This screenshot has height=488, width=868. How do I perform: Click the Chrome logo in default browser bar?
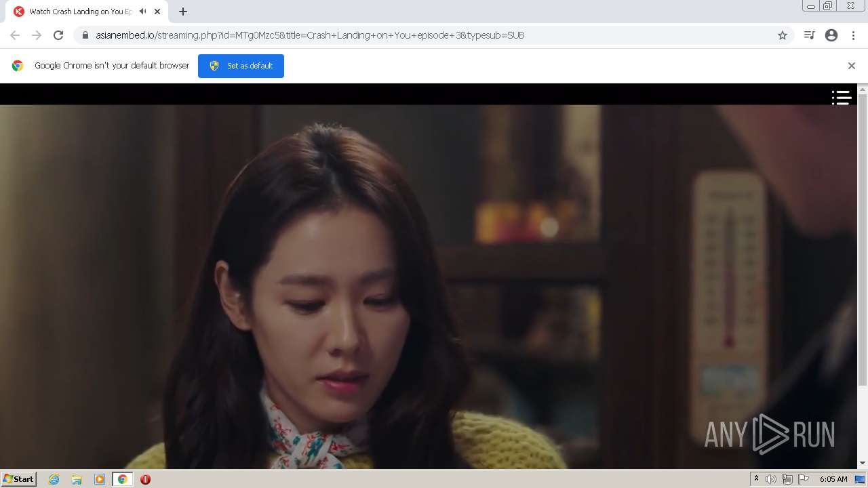coord(18,66)
